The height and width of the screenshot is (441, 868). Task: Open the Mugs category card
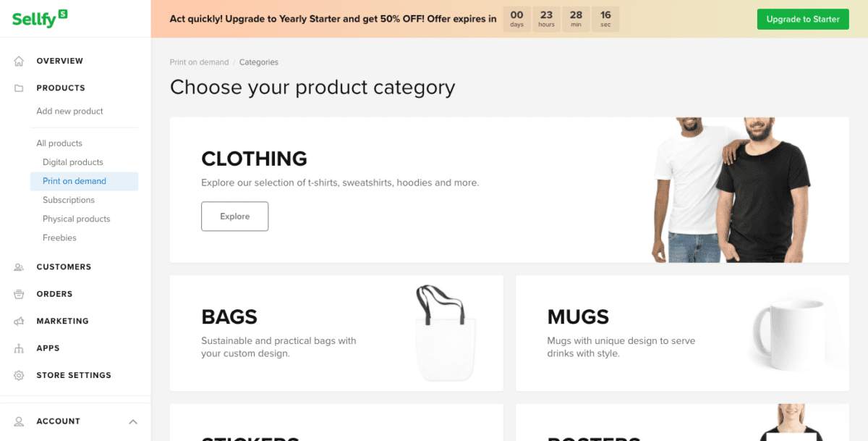tap(681, 333)
